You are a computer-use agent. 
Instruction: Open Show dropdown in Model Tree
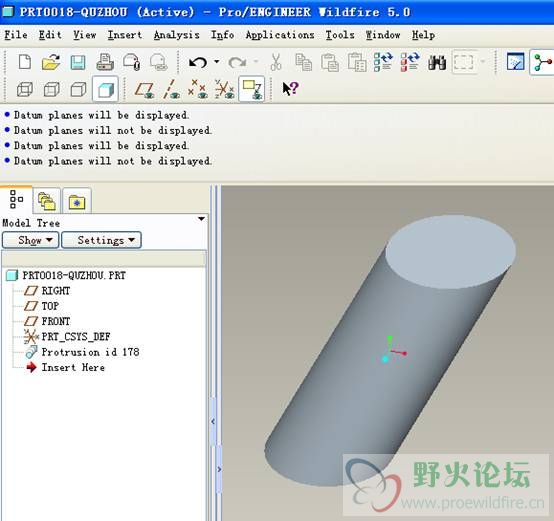[31, 240]
